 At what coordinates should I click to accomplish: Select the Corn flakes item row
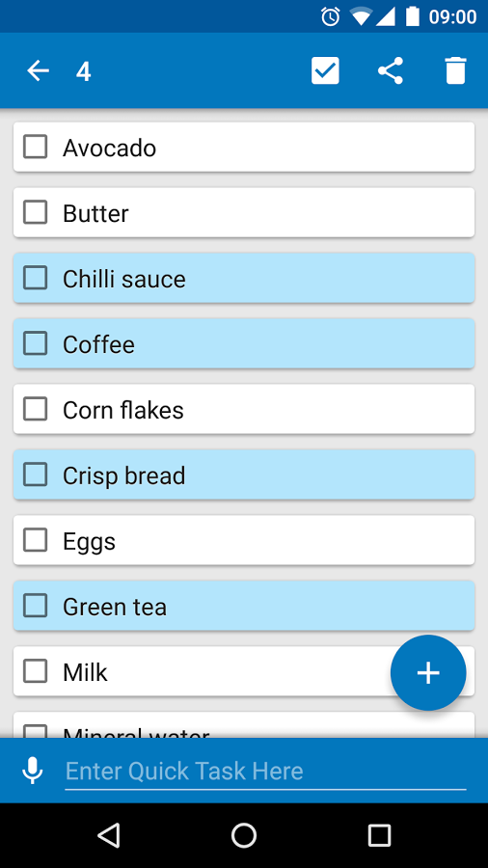(x=244, y=409)
